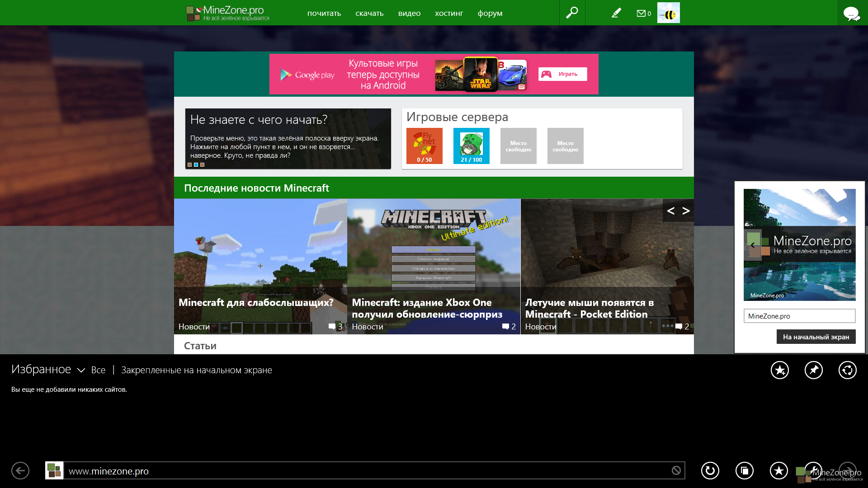Click the share circular icon
This screenshot has height=488, width=868.
[847, 370]
